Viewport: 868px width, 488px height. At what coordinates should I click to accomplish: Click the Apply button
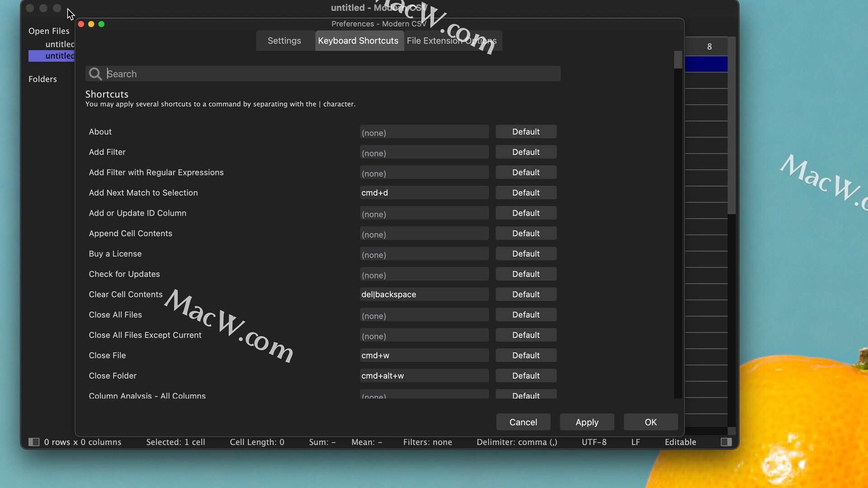pyautogui.click(x=587, y=422)
